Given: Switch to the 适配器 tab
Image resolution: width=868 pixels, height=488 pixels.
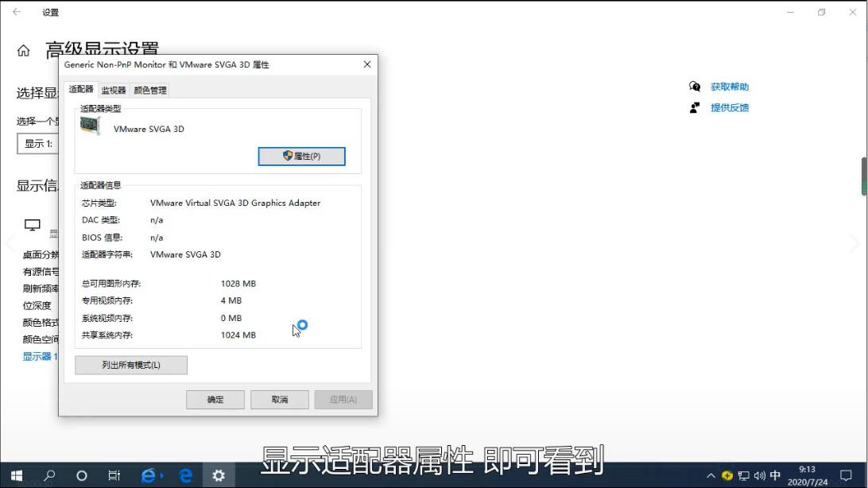Looking at the screenshot, I should click(81, 89).
